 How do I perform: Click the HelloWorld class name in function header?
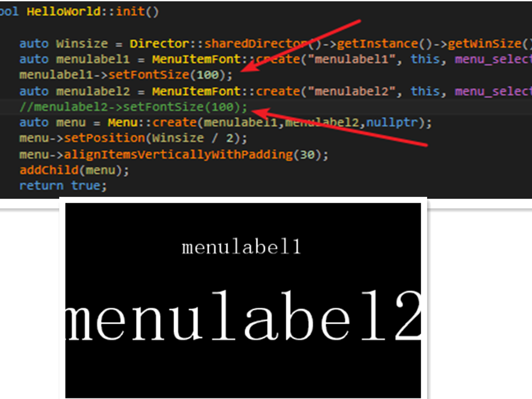coord(64,11)
